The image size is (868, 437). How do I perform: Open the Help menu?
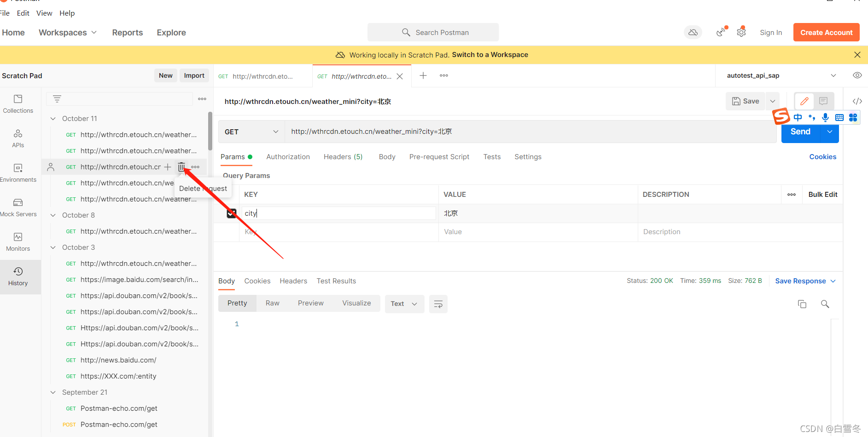coord(67,13)
